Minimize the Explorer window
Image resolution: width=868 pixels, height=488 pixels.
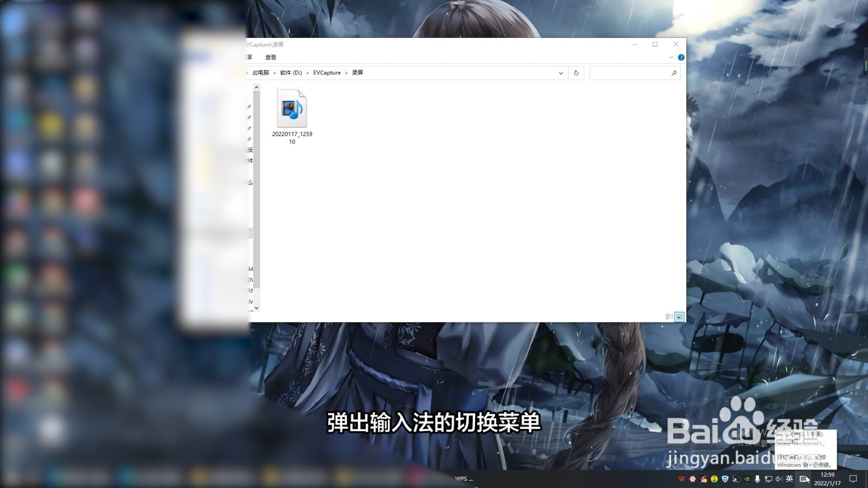coord(635,44)
